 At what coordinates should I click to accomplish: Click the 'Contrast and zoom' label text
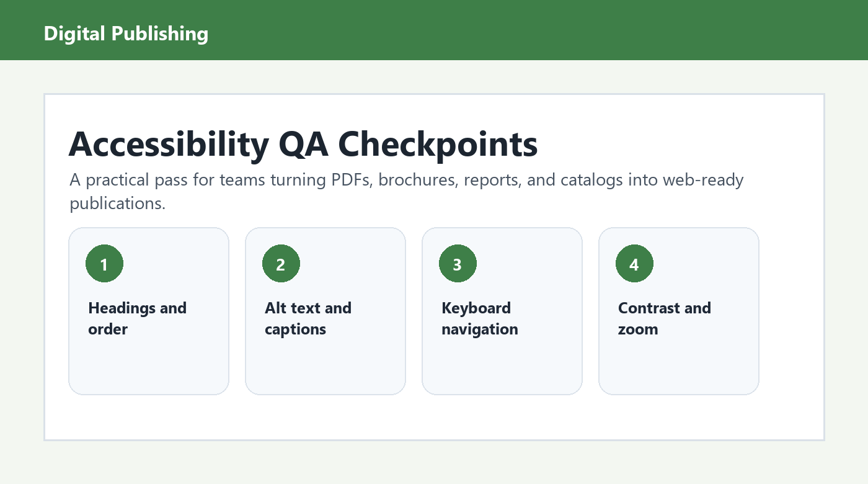click(665, 318)
